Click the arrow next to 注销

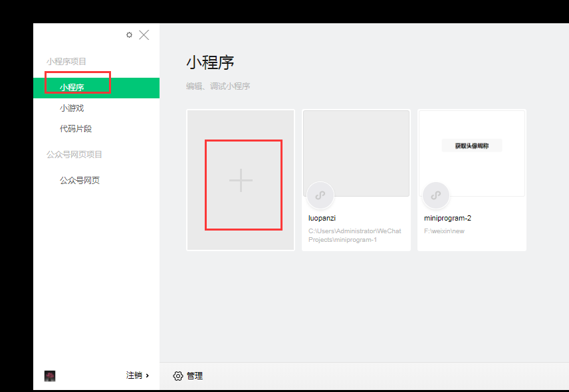click(x=148, y=375)
